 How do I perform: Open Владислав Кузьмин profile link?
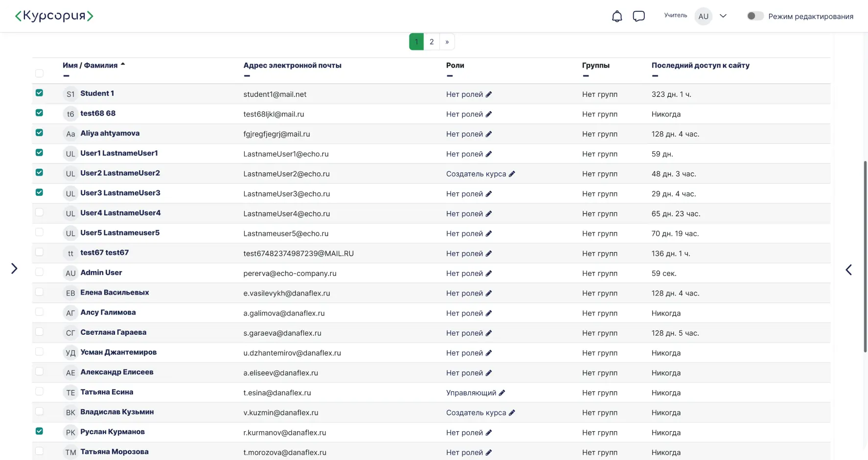[x=117, y=412]
